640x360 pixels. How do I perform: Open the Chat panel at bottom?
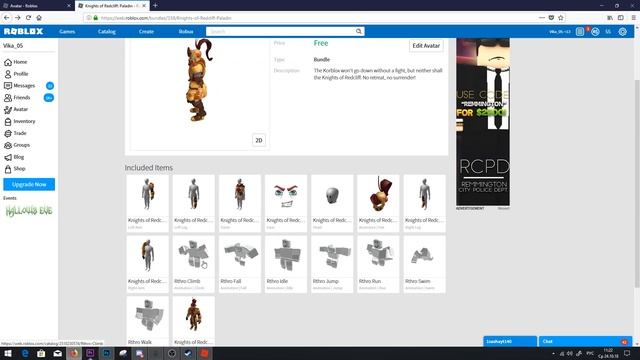585,341
